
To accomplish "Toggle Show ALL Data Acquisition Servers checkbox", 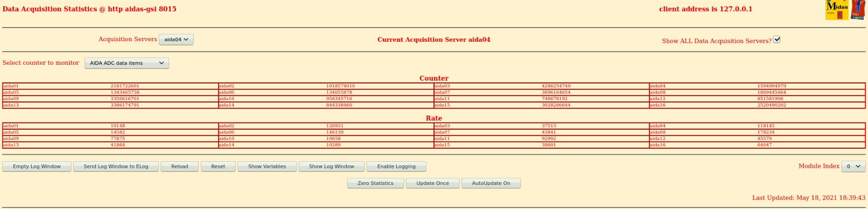I will click(x=777, y=40).
